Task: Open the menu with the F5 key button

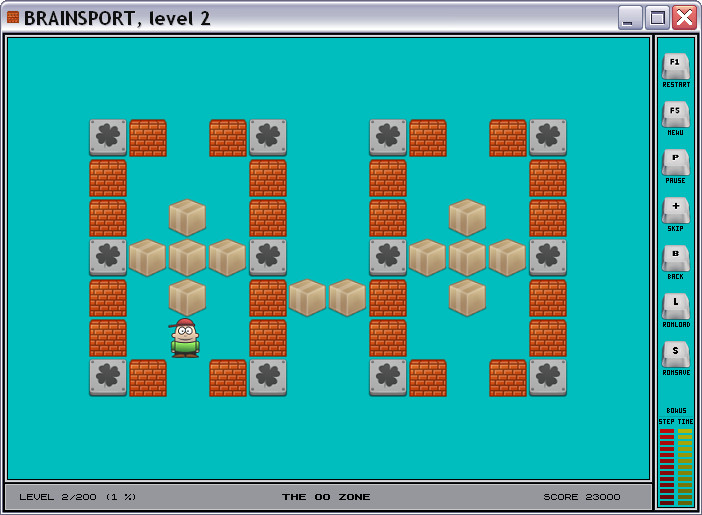Action: [x=676, y=115]
